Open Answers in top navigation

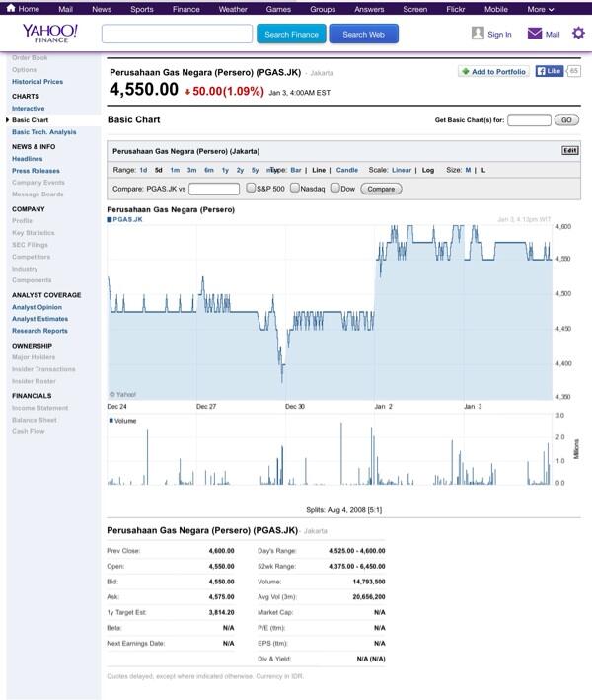coord(369,9)
